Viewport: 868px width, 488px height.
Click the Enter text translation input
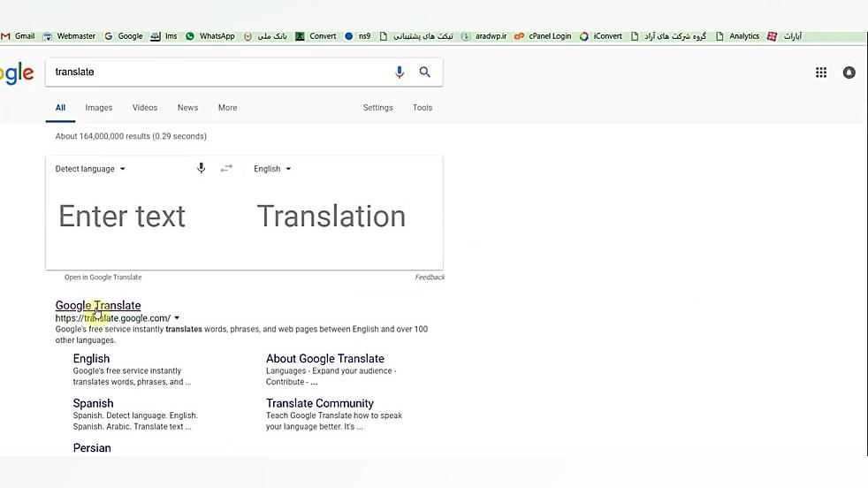coord(122,216)
